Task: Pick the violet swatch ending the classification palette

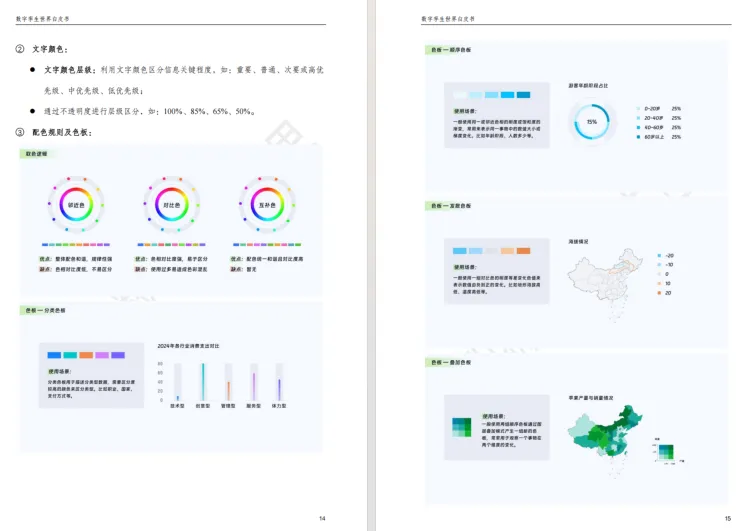Action: 118,355
